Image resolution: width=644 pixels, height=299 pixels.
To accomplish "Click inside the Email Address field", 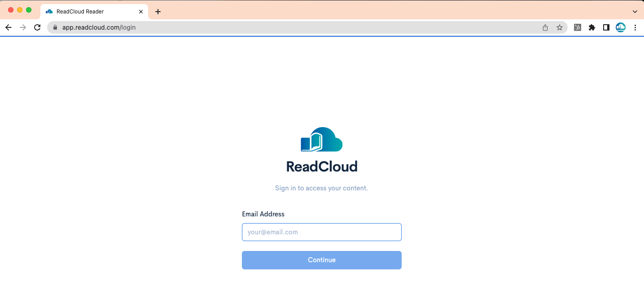I will click(321, 232).
